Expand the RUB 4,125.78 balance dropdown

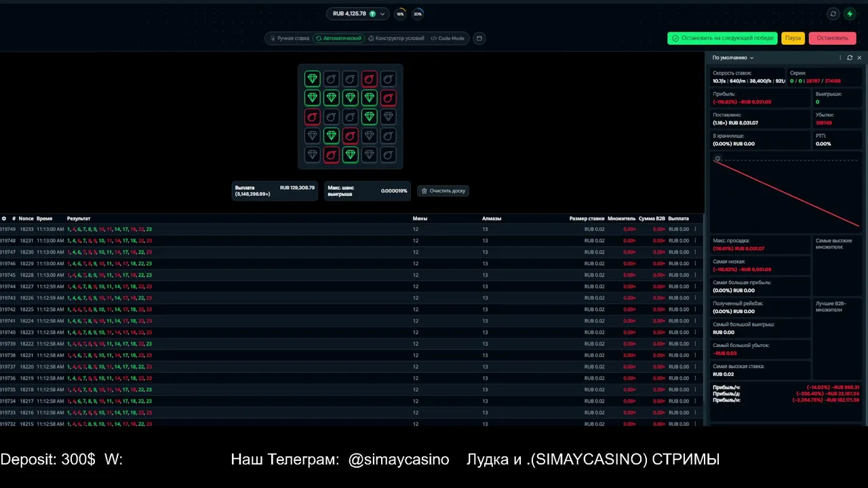358,14
